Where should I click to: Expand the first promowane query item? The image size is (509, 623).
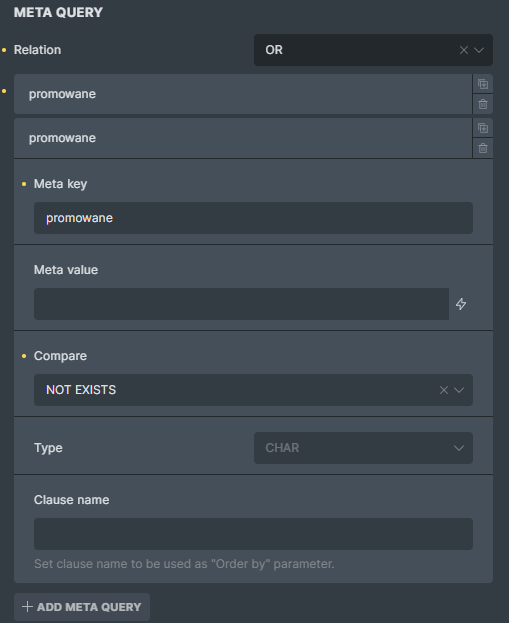point(243,94)
